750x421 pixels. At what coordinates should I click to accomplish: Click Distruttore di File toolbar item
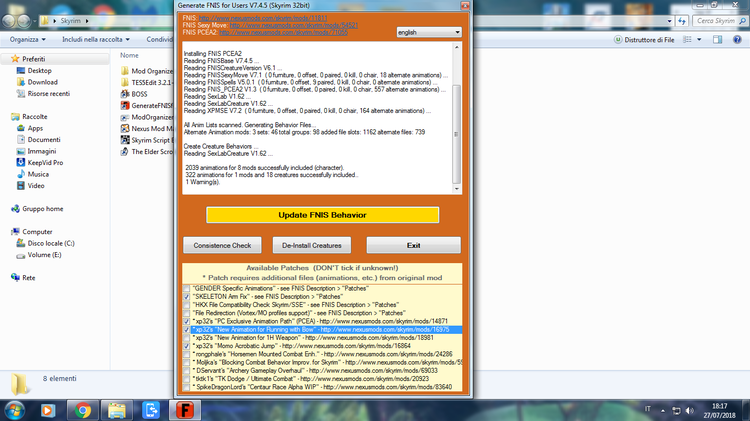644,40
